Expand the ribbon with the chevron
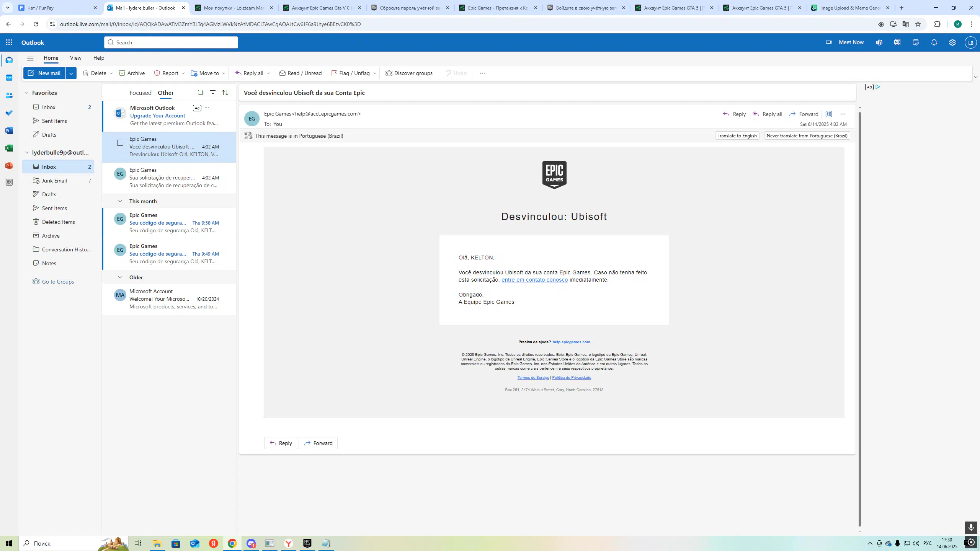Image resolution: width=980 pixels, height=551 pixels. [976, 77]
